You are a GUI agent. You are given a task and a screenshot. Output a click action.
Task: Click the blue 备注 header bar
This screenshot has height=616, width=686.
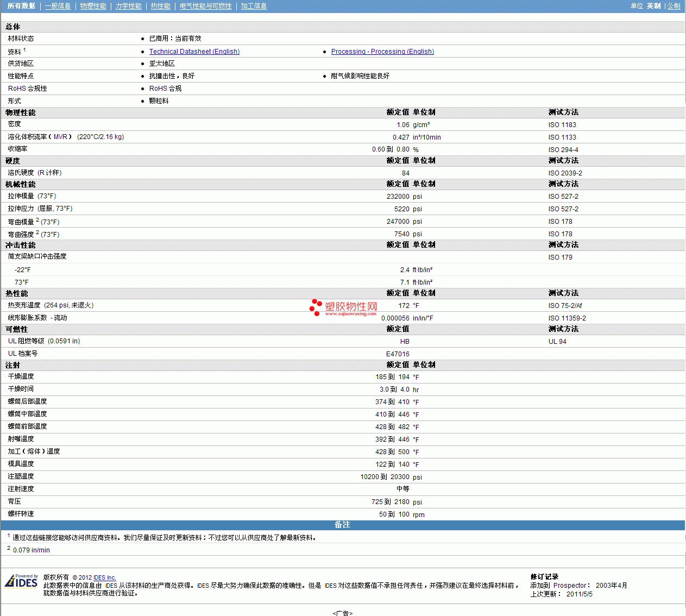[x=342, y=525]
